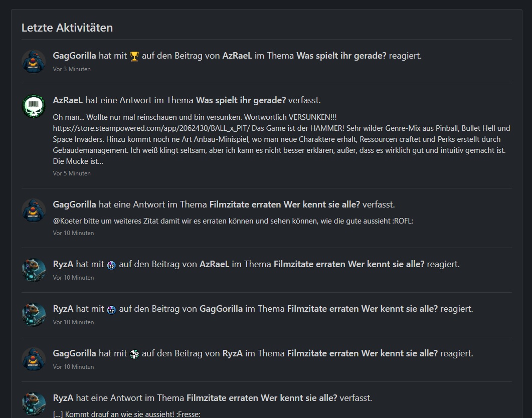Click the "Vor 3 Minuten" timestamp
The height and width of the screenshot is (418, 532).
(72, 69)
